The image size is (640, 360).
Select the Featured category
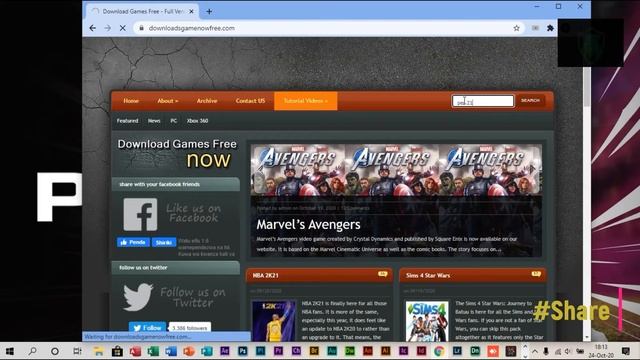click(127, 121)
